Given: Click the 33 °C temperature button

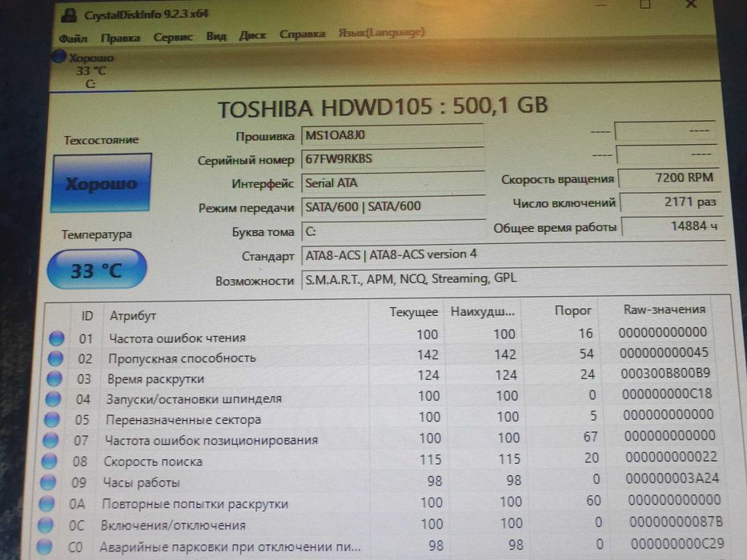Looking at the screenshot, I should click(97, 270).
